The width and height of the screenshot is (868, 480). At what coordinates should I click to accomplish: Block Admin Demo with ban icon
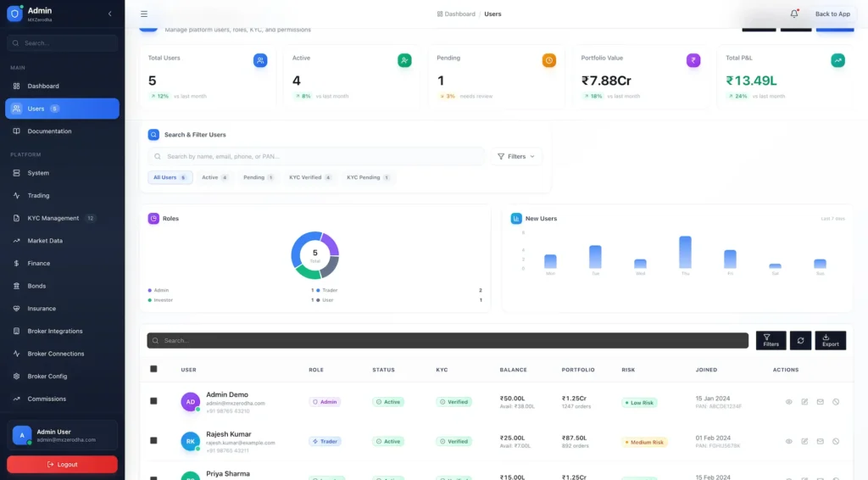(x=836, y=402)
